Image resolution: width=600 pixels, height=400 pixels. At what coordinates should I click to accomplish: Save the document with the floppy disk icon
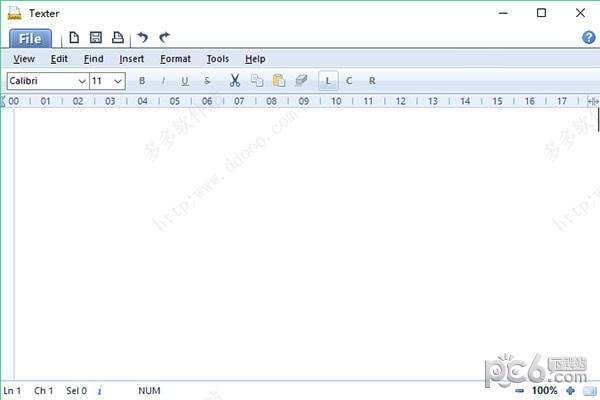[96, 38]
